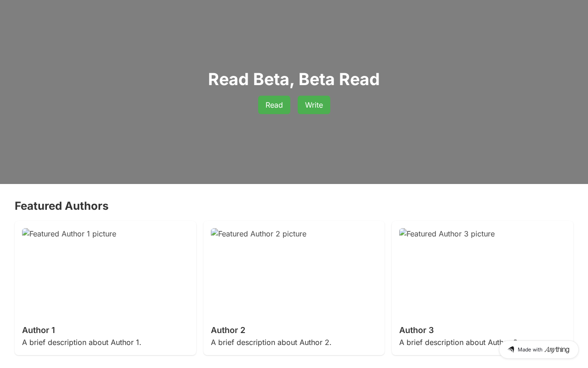Select the Author 2 name heading
Screen dimensions: 588x368
coord(228,330)
